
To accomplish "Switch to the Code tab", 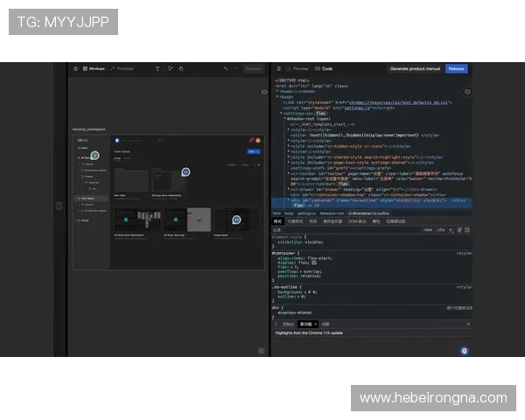I will point(325,68).
